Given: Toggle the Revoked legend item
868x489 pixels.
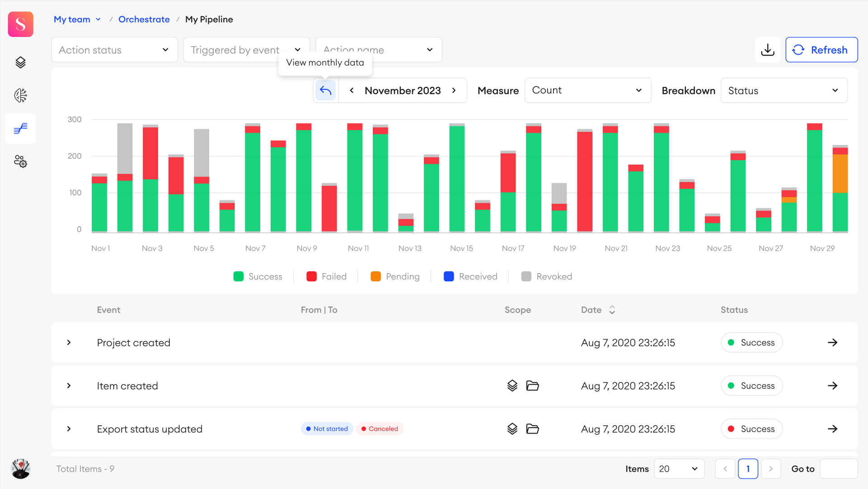Looking at the screenshot, I should (546, 276).
